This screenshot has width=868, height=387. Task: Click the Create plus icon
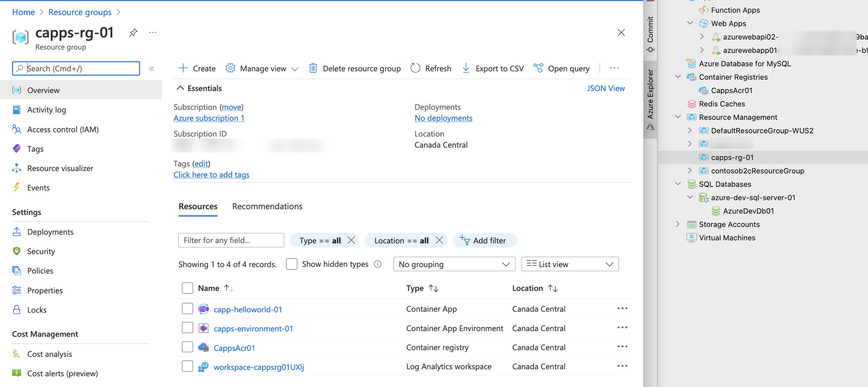pos(183,68)
